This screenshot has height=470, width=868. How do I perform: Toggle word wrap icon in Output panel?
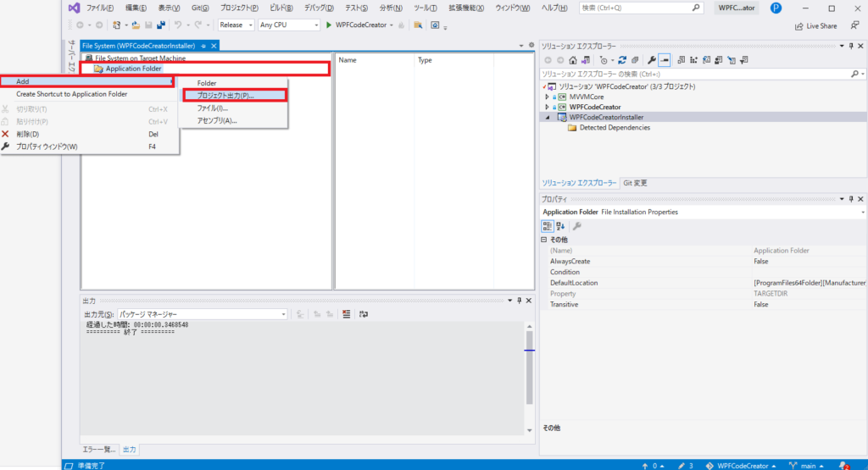pyautogui.click(x=363, y=314)
